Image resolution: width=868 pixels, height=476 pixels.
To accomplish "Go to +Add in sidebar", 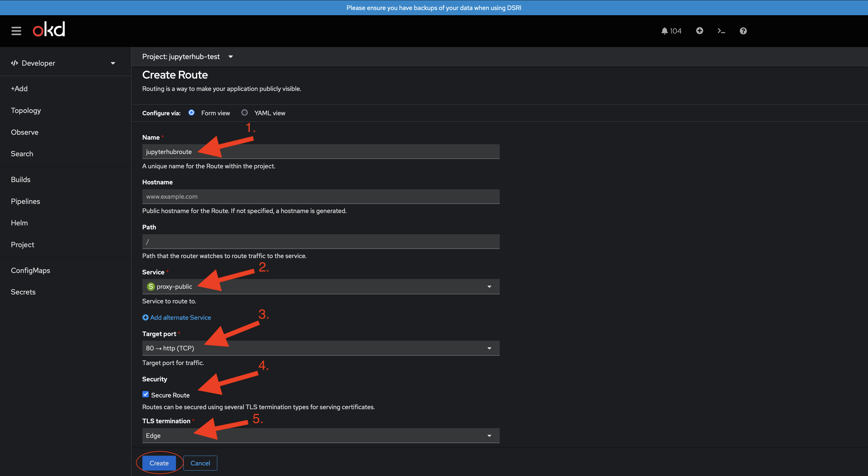I will pos(19,89).
